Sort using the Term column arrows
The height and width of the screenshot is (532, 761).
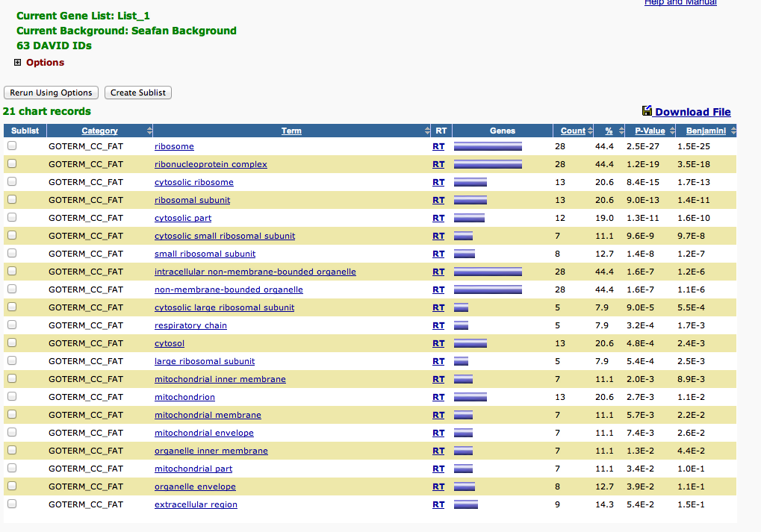pyautogui.click(x=427, y=131)
